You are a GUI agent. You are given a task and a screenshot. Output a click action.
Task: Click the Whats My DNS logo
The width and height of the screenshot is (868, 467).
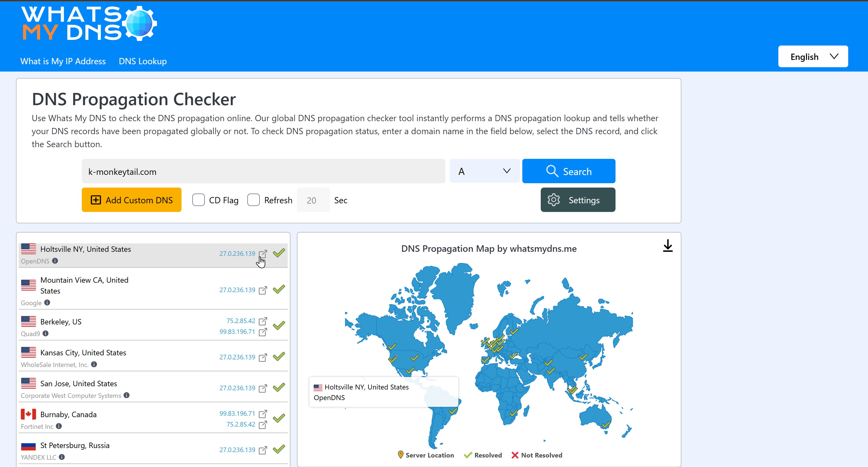[89, 24]
